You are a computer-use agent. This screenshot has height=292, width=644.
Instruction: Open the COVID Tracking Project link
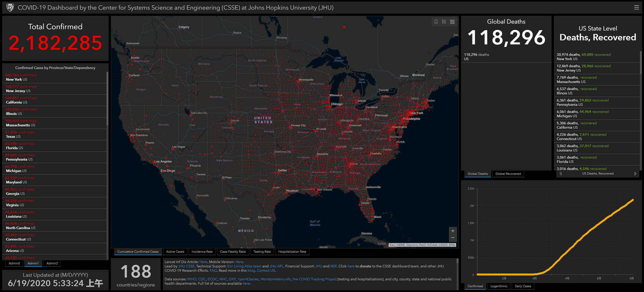(314, 279)
